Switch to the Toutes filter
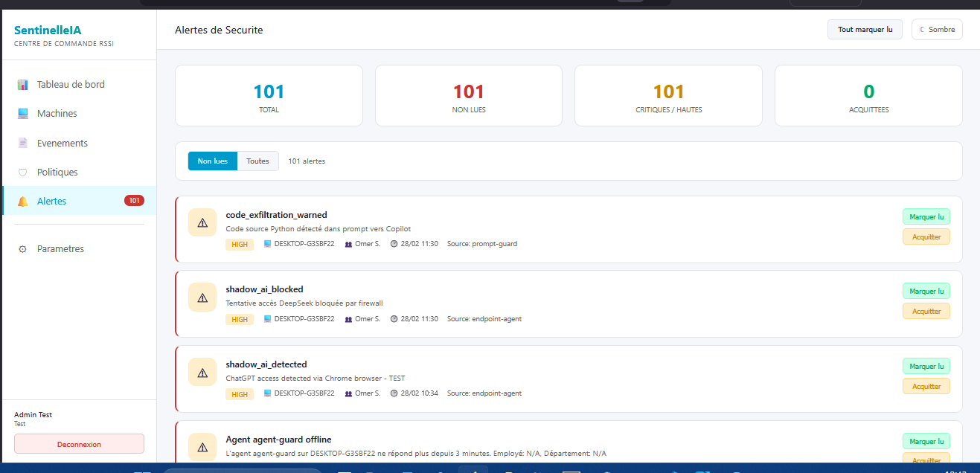Viewport: 980px width, 473px height. click(x=257, y=161)
